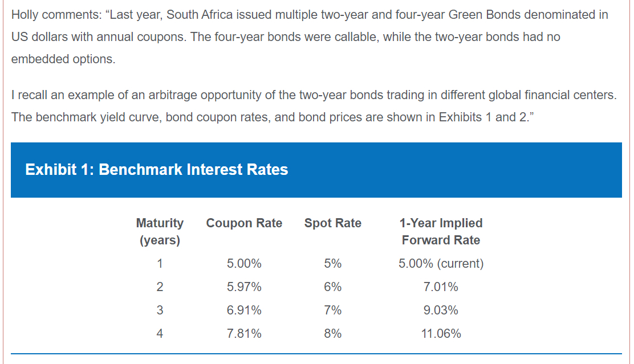Click the Spot Rate column header
634x364 pixels.
click(x=333, y=223)
